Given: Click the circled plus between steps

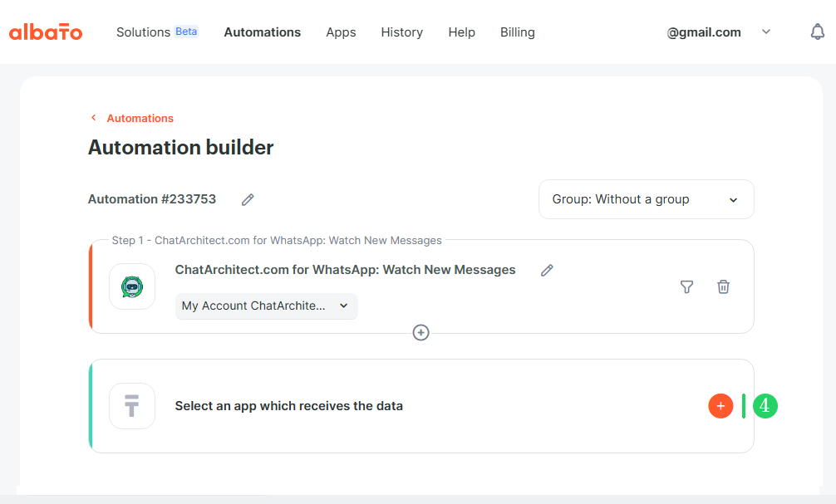Looking at the screenshot, I should [x=420, y=332].
